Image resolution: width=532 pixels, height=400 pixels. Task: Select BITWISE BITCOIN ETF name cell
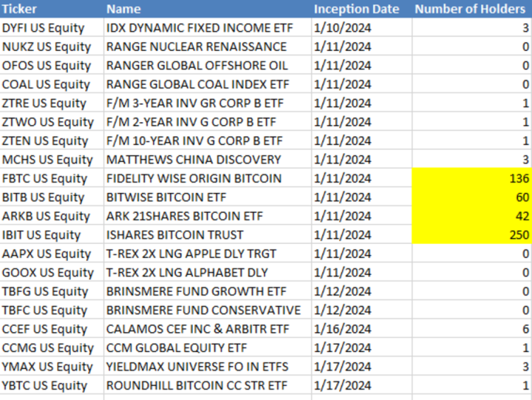click(208, 197)
